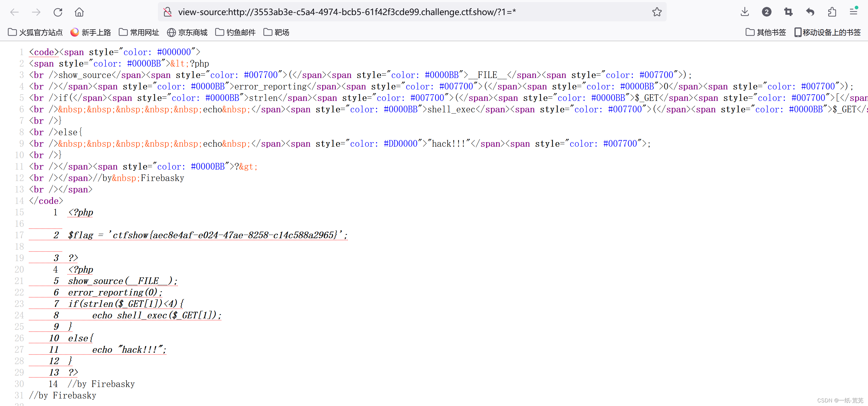Click the error_reporting(0); source line
The width and height of the screenshot is (868, 406).
click(115, 292)
